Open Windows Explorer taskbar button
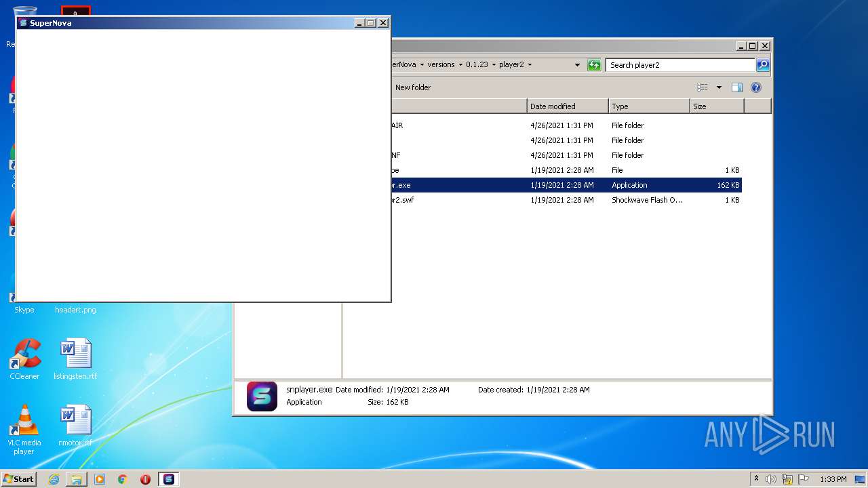868x488 pixels. click(x=76, y=479)
